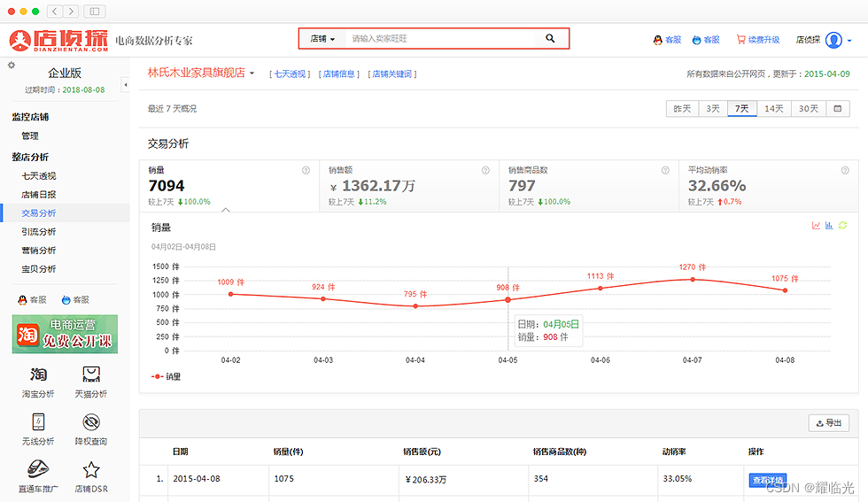Focus the 请输入卖家旺旺 search field
This screenshot has width=868, height=502.
(440, 39)
